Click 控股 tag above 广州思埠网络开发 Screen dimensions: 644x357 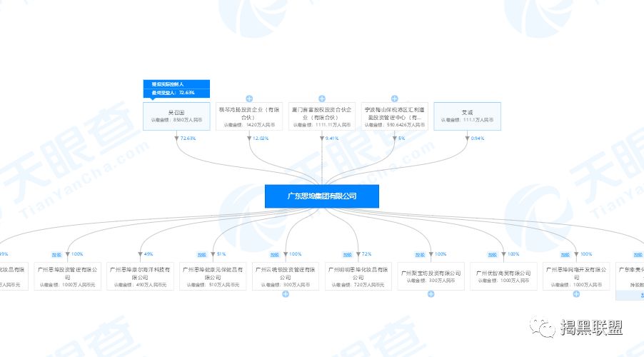(565, 255)
